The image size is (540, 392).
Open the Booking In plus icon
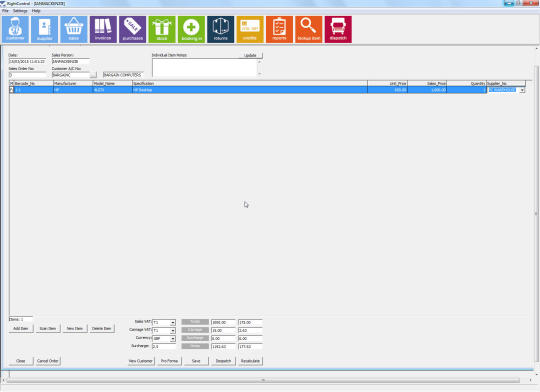[191, 30]
